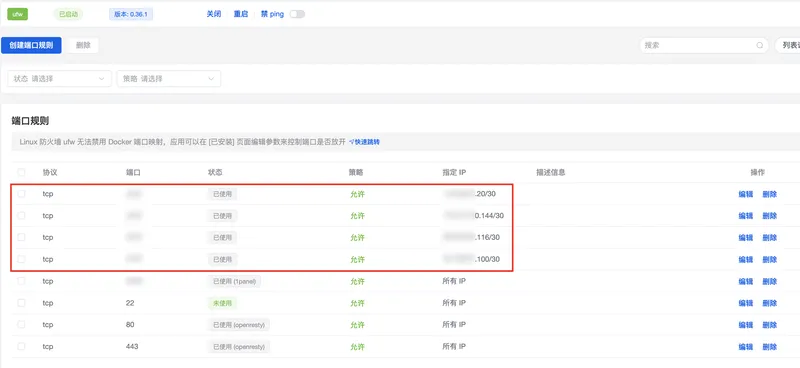Click the 指定 IP column header
800x368 pixels.
pyautogui.click(x=454, y=173)
